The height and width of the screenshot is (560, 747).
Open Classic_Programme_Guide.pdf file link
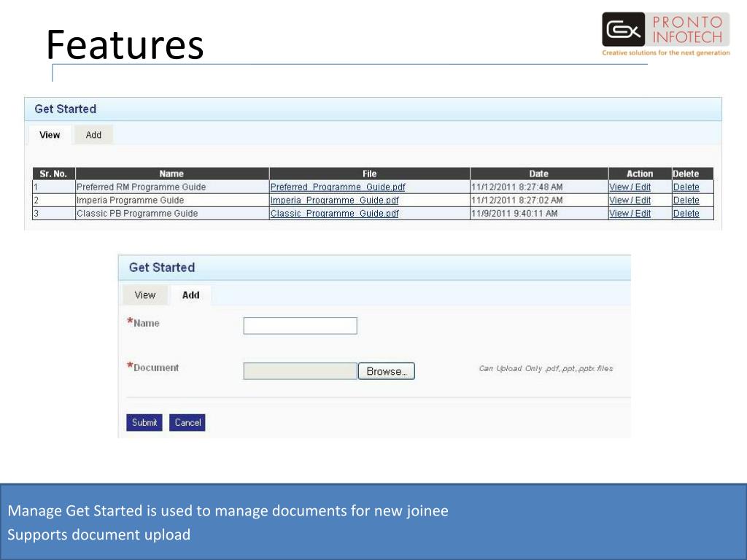(334, 214)
